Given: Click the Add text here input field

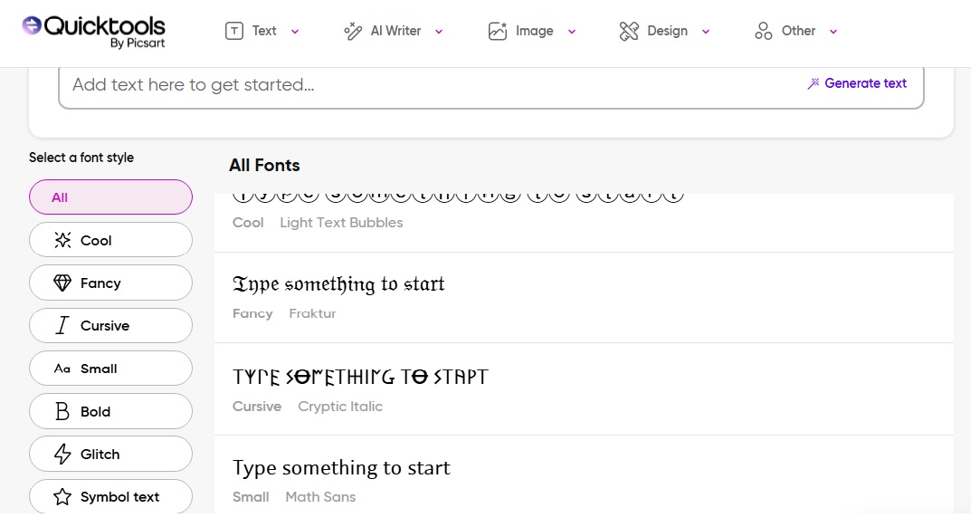Looking at the screenshot, I should pos(425,85).
